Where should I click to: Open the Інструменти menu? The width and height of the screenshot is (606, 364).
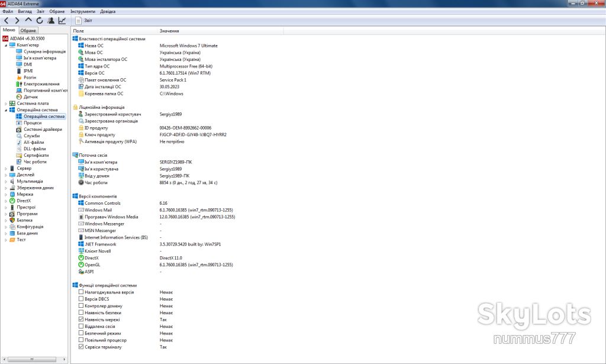tap(83, 12)
